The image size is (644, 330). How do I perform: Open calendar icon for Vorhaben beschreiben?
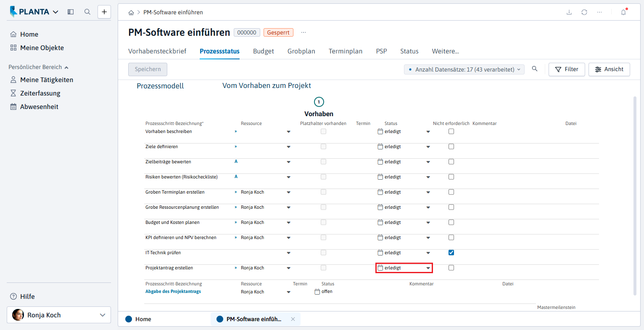[x=380, y=131]
